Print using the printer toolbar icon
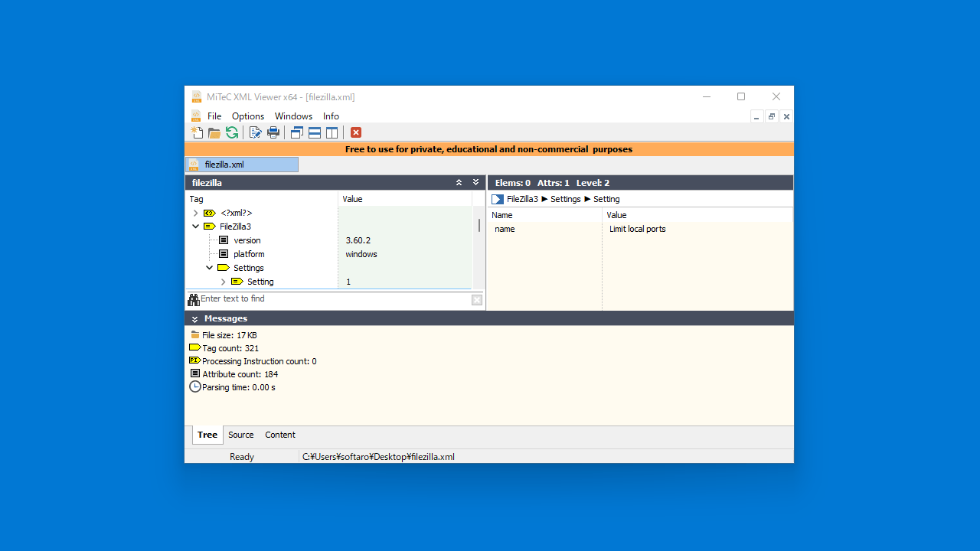Screen dimensions: 980x551 273,132
